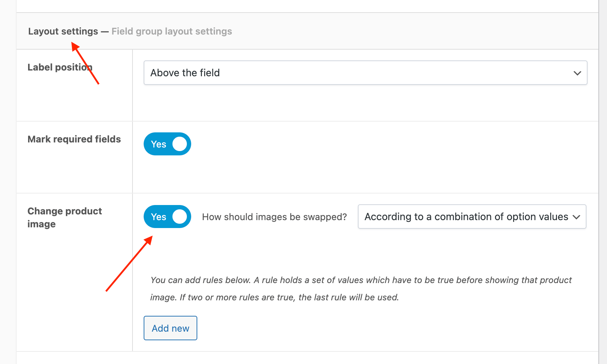Disable the Change product image toggle

coord(167,217)
